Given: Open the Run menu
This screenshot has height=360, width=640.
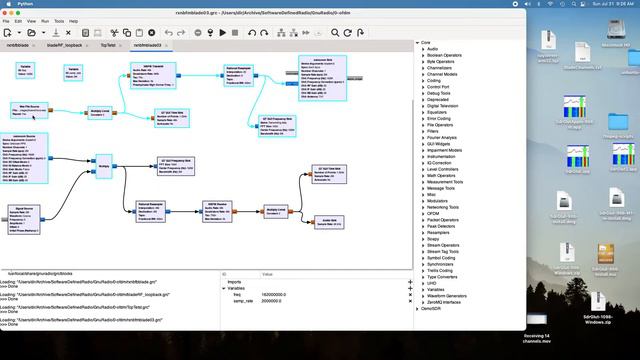Looking at the screenshot, I should (x=45, y=21).
